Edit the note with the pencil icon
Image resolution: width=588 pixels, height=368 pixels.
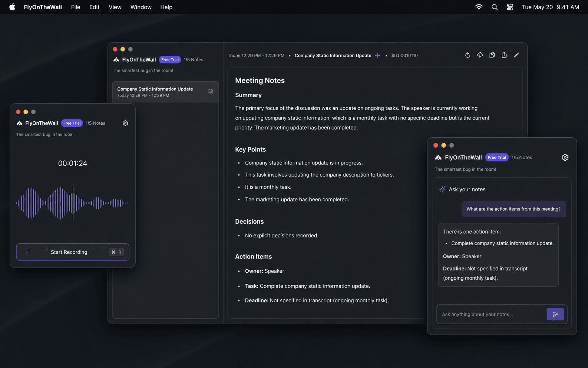(x=516, y=55)
